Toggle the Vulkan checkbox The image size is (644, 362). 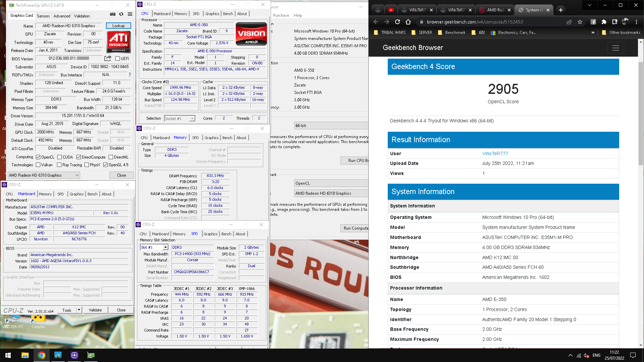coord(38,165)
